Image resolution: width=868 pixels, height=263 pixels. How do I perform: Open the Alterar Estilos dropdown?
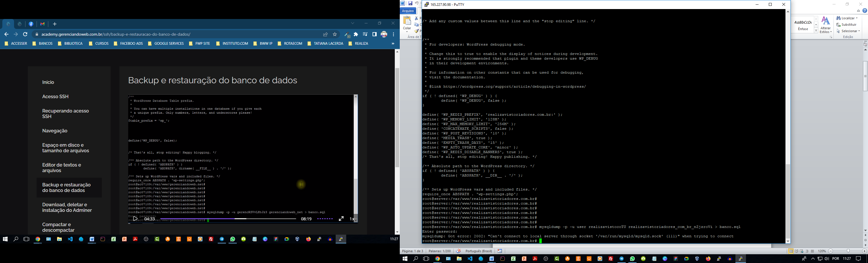pyautogui.click(x=826, y=25)
